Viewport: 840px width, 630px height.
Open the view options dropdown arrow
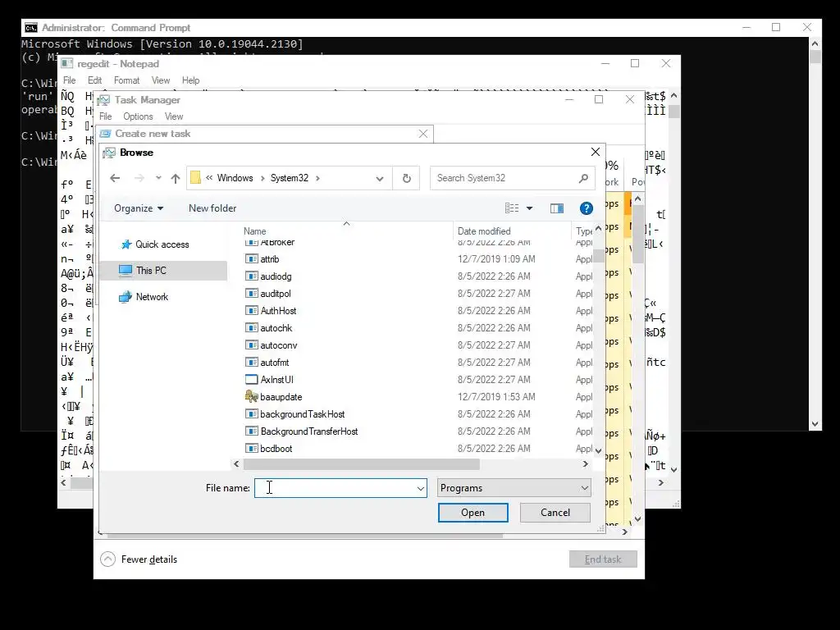[x=529, y=208]
